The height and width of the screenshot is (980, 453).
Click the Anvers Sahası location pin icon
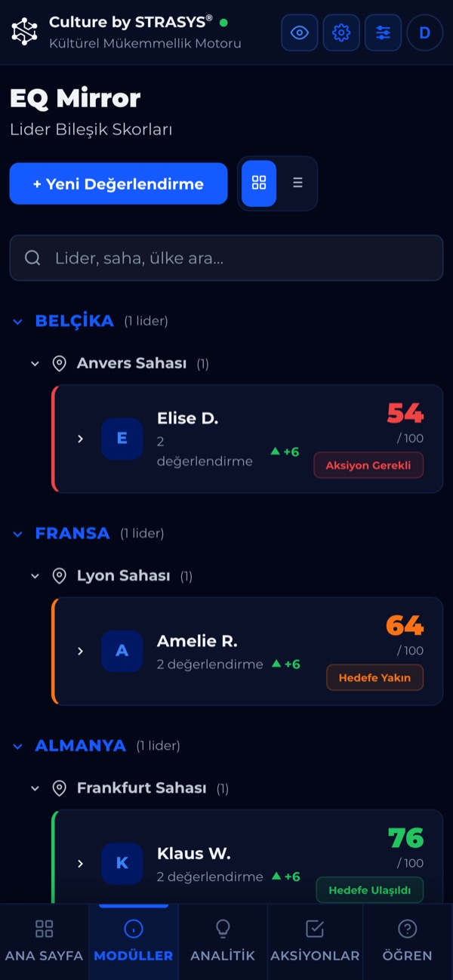[59, 364]
